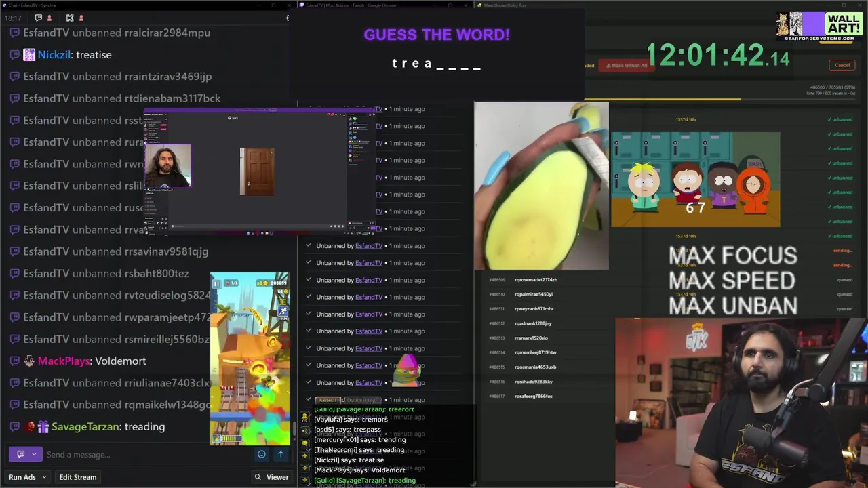Click the Twitch platform icon in Synchra toolbar
868x488 pixels.
click(38, 18)
